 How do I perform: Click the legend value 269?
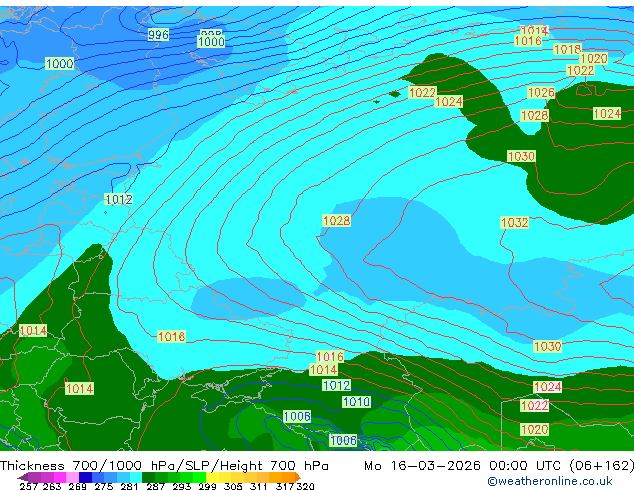coord(77,486)
